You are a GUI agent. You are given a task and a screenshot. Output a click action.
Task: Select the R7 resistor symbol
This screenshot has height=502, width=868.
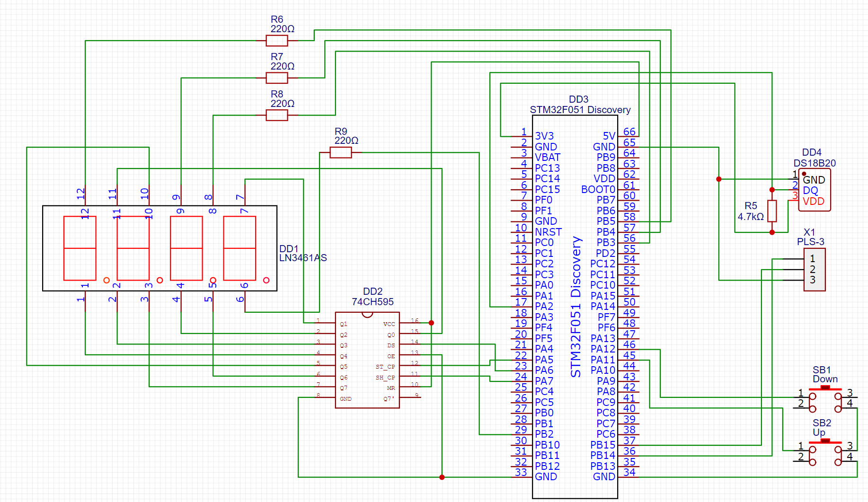pyautogui.click(x=277, y=78)
